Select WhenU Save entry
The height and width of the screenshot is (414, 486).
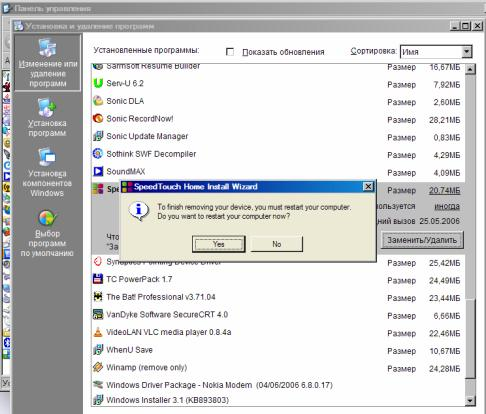pos(278,350)
